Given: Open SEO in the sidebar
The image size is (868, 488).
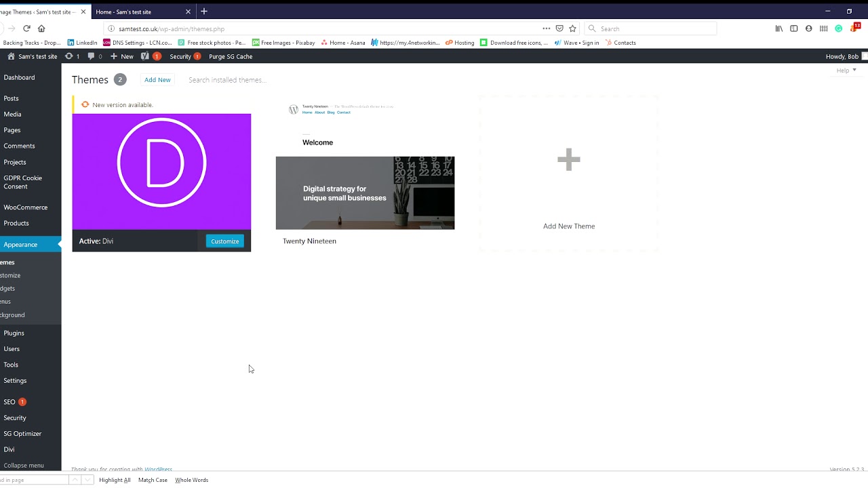Looking at the screenshot, I should 9,402.
